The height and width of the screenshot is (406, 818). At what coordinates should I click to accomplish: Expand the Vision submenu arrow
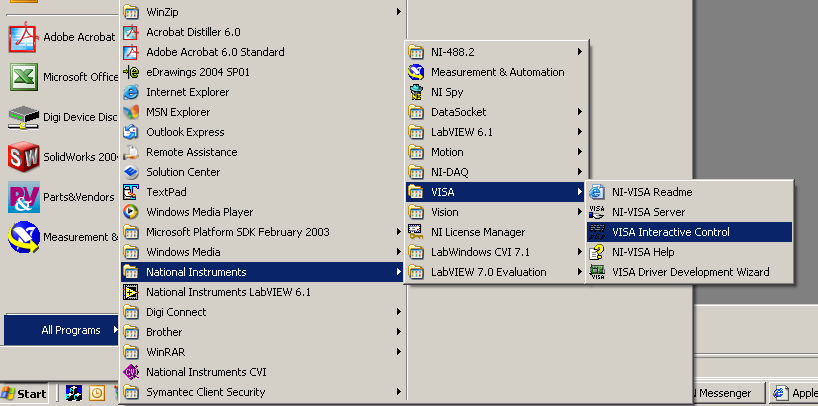pyautogui.click(x=580, y=212)
